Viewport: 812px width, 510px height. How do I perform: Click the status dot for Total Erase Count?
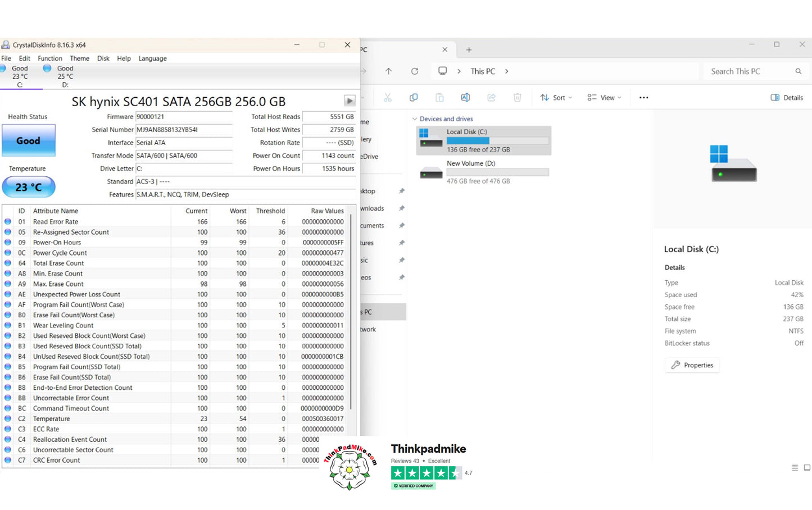pyautogui.click(x=8, y=263)
